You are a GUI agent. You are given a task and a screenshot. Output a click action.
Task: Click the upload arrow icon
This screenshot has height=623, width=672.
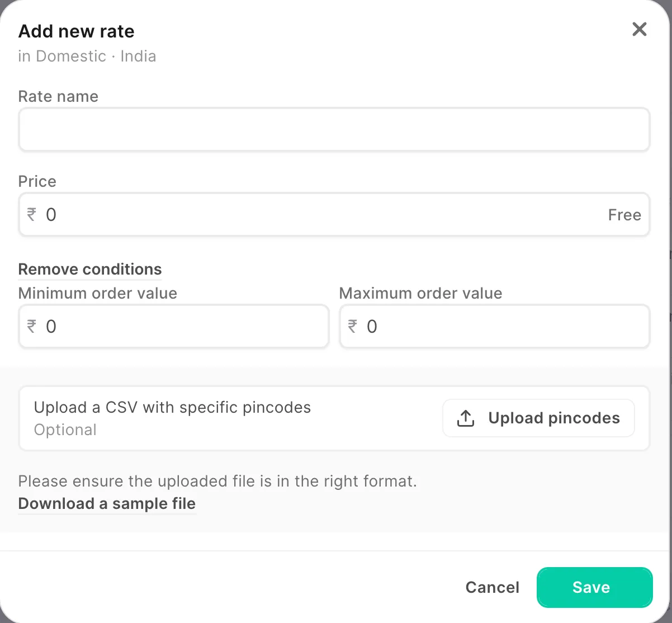(466, 418)
